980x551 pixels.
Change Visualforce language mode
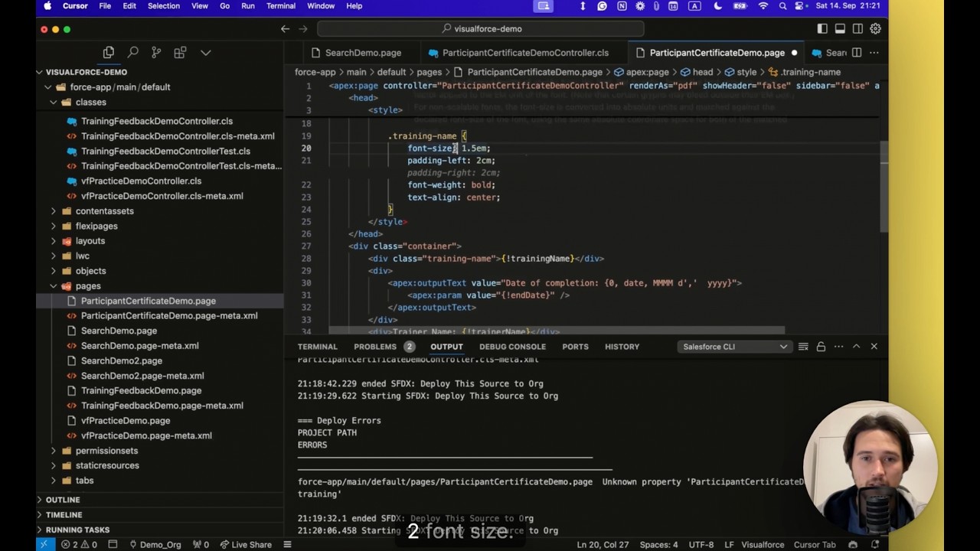coord(763,545)
